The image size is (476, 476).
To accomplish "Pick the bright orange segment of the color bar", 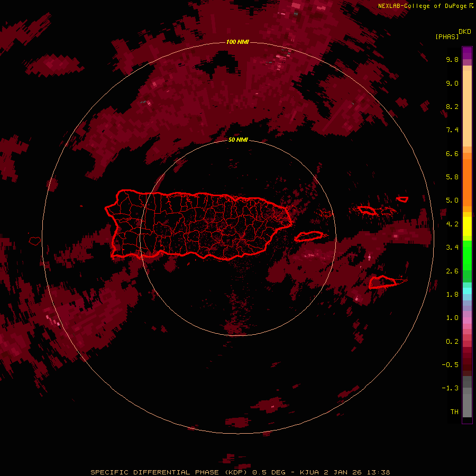I will click(467, 182).
